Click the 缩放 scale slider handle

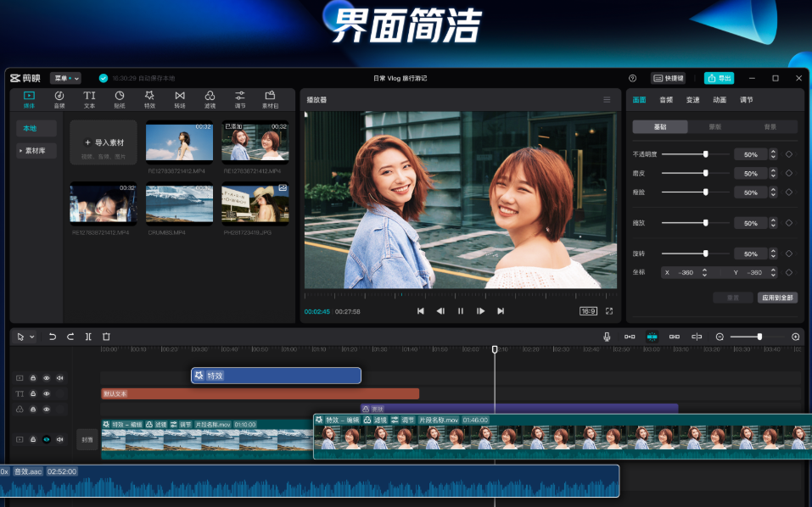[705, 223]
